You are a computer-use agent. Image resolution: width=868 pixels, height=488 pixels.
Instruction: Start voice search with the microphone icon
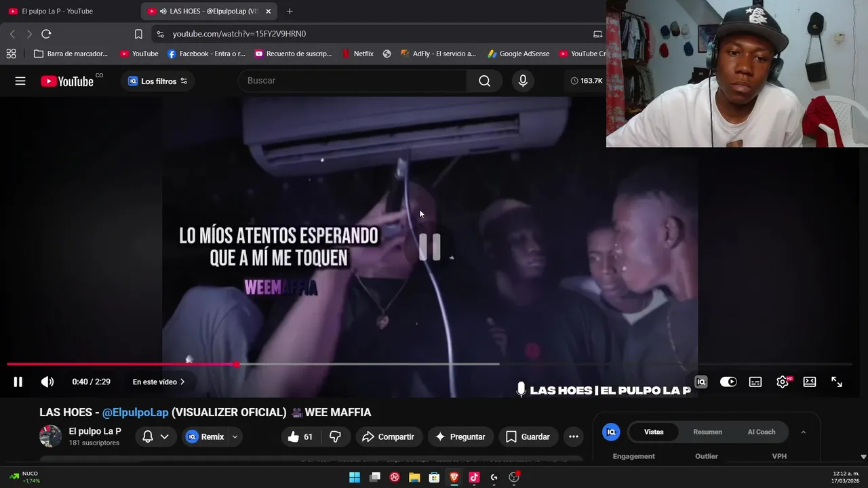(x=522, y=81)
